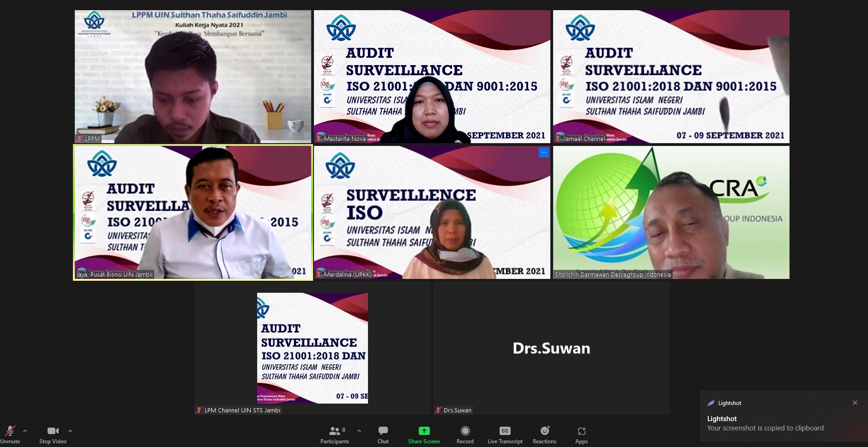This screenshot has height=447, width=868.
Task: Select the LPPM participant video tile
Action: click(193, 77)
